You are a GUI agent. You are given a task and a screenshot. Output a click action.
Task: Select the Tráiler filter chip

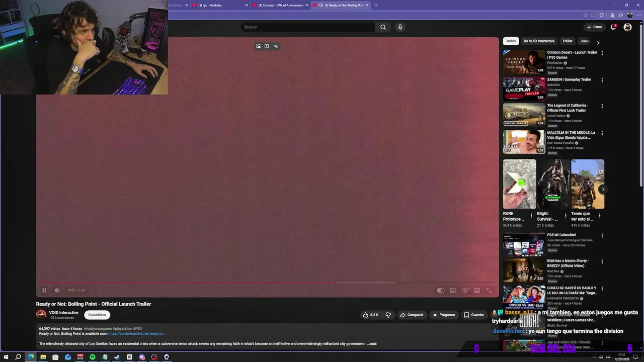[x=568, y=41]
